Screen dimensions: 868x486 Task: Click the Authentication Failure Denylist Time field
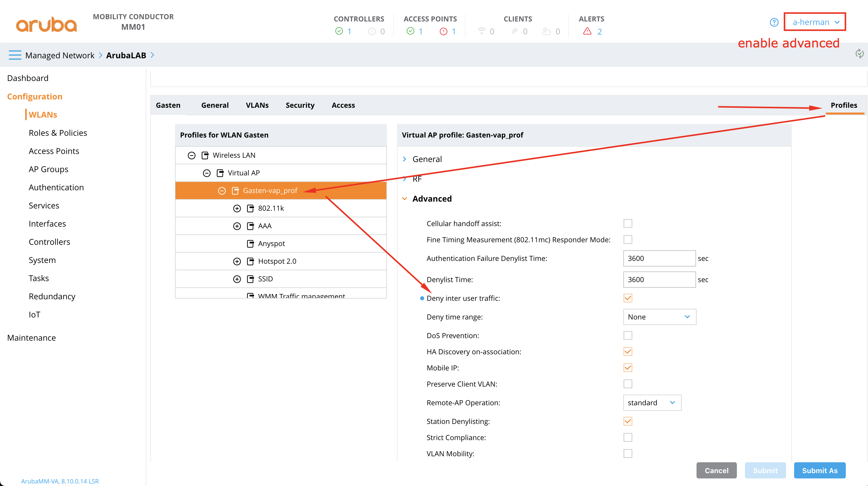(x=659, y=258)
